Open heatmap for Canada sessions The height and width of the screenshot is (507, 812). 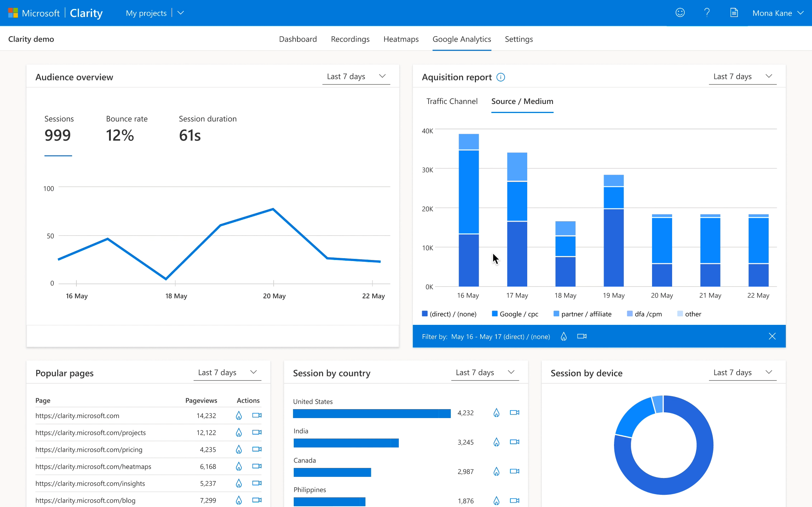[496, 472]
